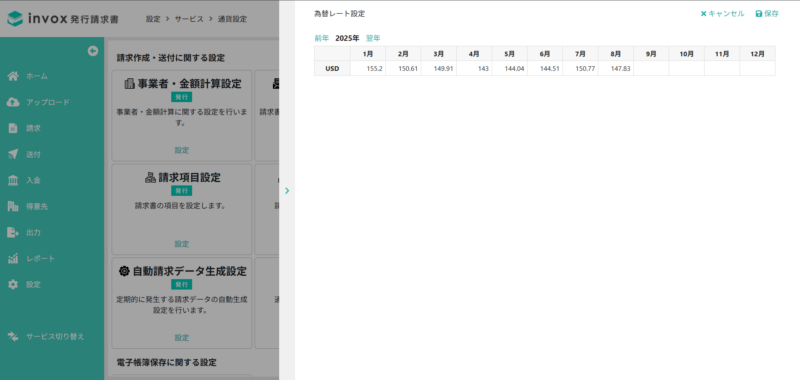Edit USD rate for 1月 (155.2)
The width and height of the screenshot is (800, 380).
click(368, 68)
